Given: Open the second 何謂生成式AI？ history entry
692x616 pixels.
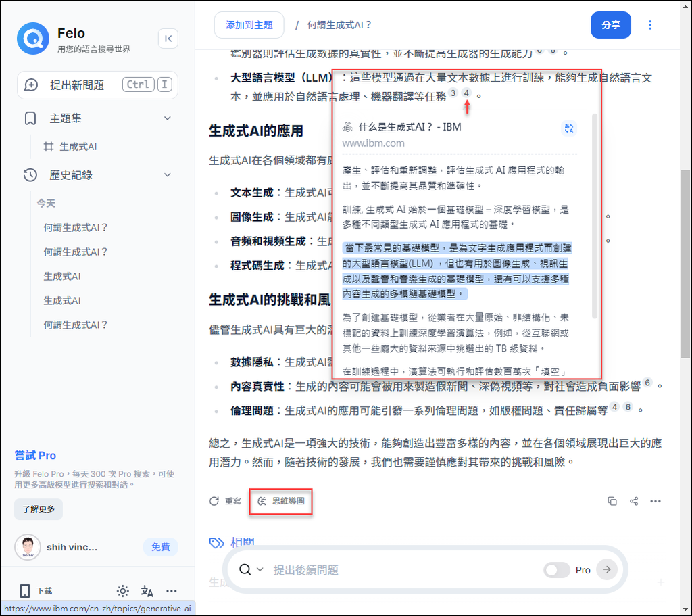Looking at the screenshot, I should [76, 252].
